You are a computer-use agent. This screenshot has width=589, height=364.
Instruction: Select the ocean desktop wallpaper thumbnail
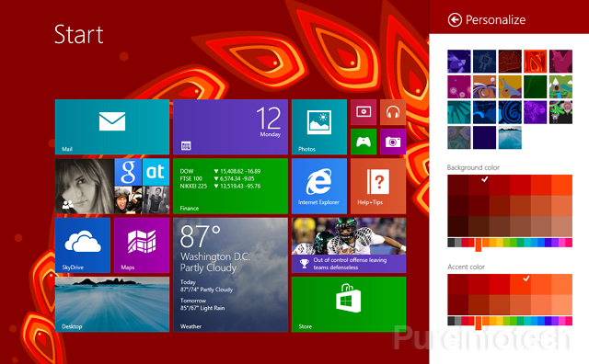510,138
